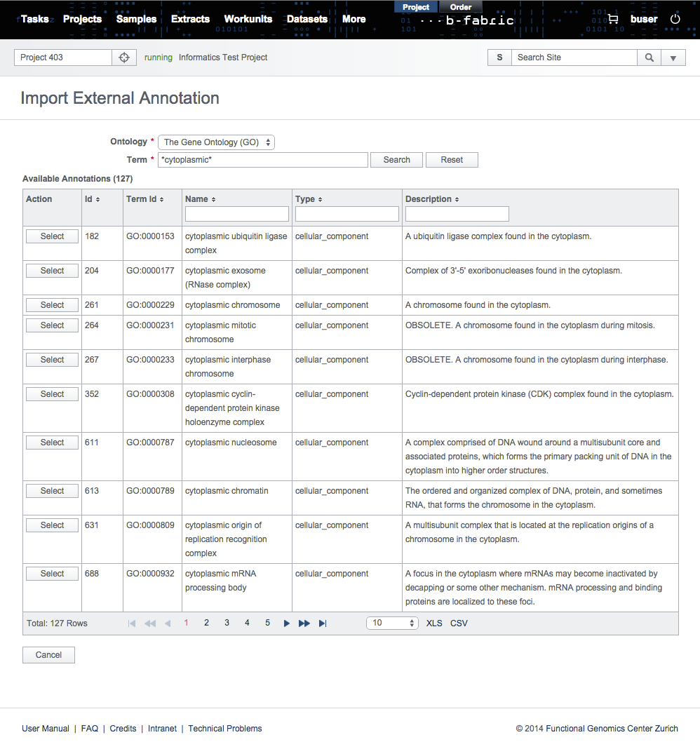The height and width of the screenshot is (749, 700).
Task: Go to the next page arrow
Action: point(286,623)
